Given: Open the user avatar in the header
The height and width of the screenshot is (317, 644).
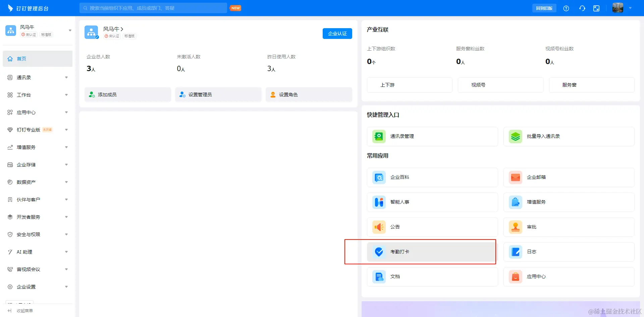Looking at the screenshot, I should click(618, 8).
